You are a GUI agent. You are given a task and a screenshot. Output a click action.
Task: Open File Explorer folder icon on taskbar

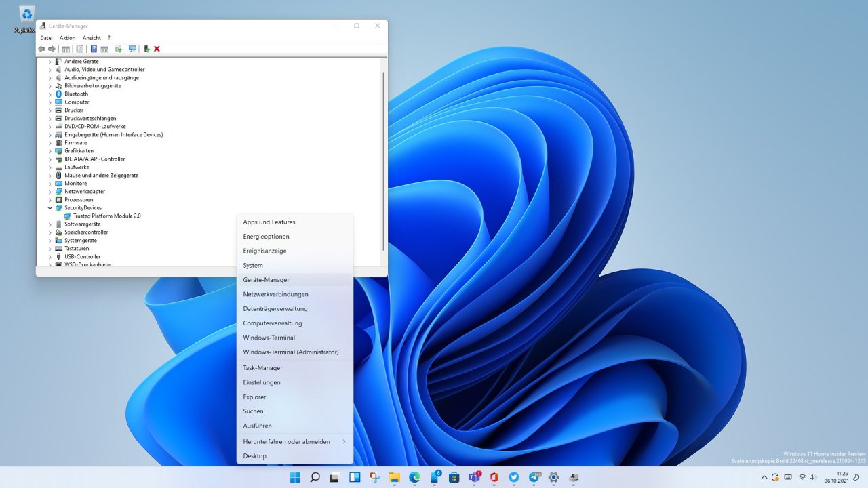tap(395, 477)
